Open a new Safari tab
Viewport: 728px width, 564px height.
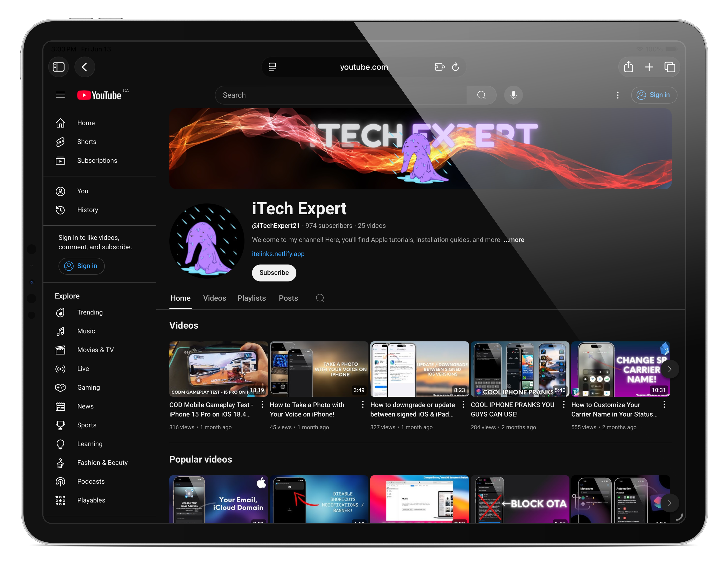pos(649,67)
